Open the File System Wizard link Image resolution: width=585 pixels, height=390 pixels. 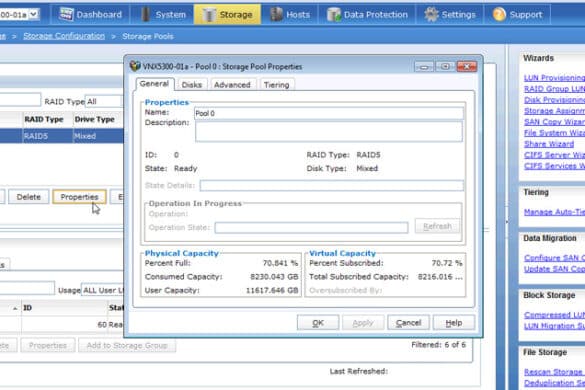point(554,133)
